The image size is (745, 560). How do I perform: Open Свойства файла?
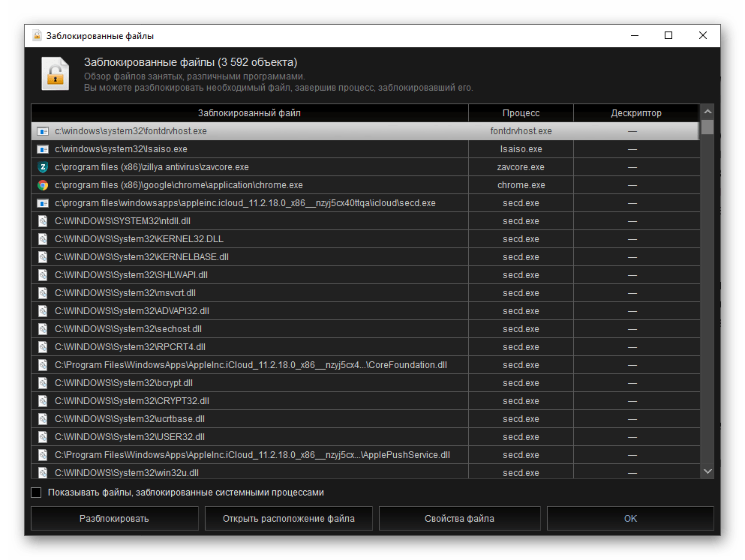[x=459, y=519]
